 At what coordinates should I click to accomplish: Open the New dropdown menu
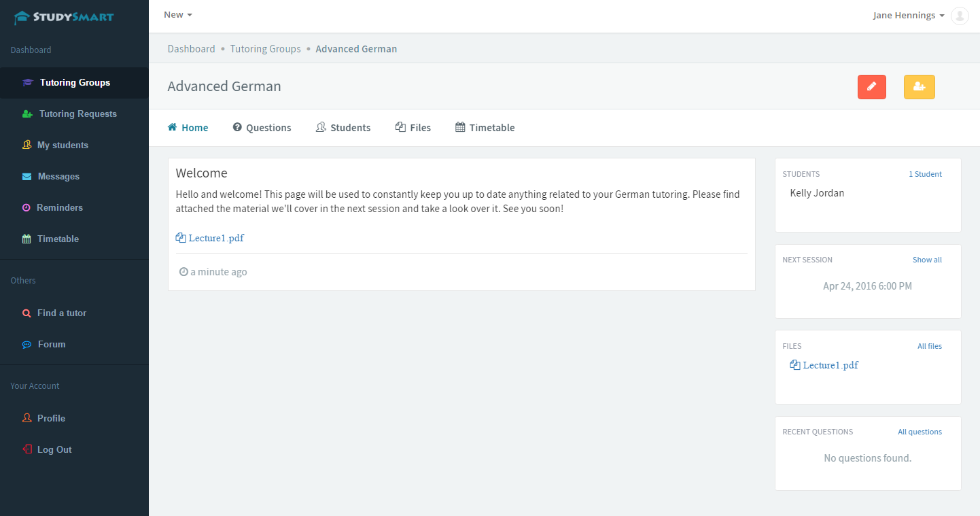click(x=177, y=14)
